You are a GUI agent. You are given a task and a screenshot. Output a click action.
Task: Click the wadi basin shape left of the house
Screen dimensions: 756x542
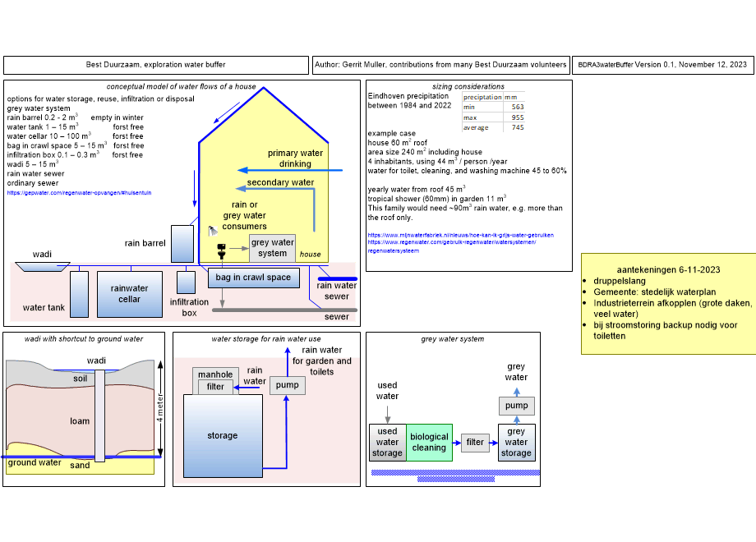coord(43,267)
